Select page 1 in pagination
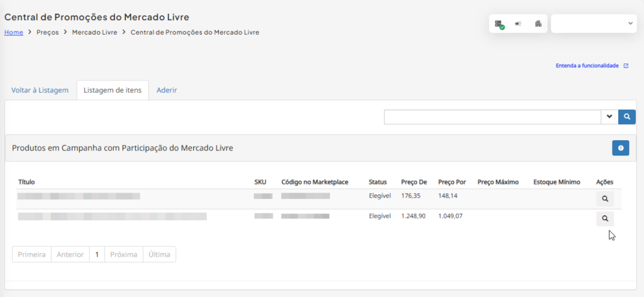 click(97, 254)
